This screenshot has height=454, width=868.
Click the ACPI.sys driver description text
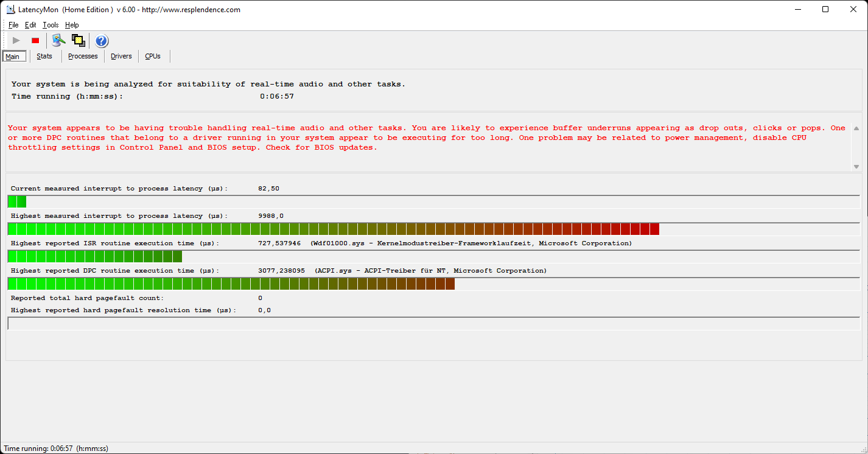(x=430, y=271)
